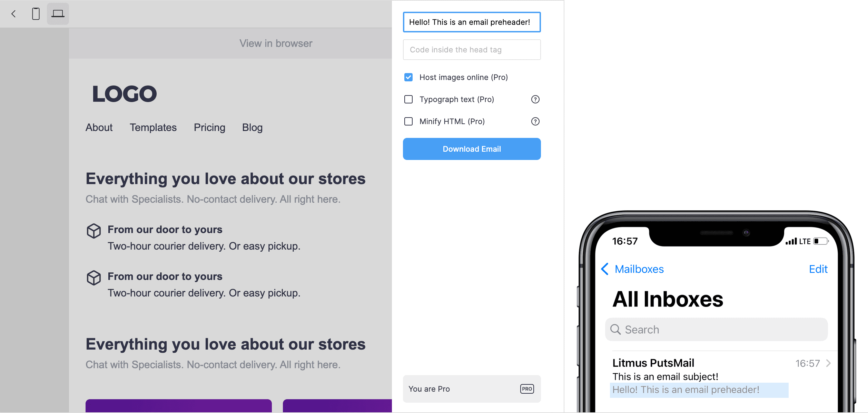Click the phone search magnifier icon
Screen dimensions: 868x413
tap(615, 330)
